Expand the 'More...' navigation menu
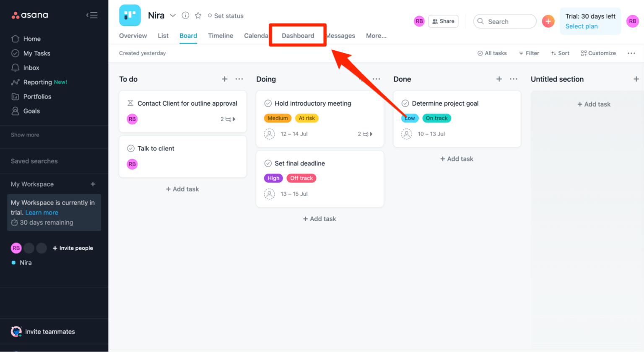Screen dimensions: 644x352 point(376,36)
